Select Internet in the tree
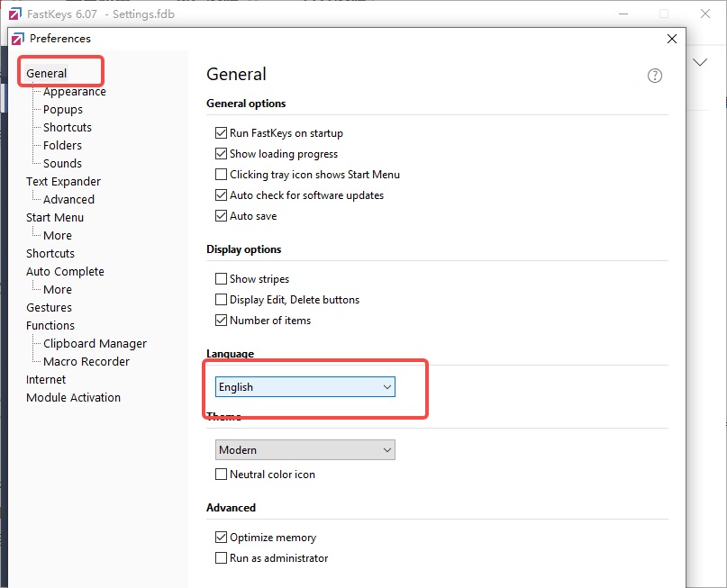 tap(46, 380)
